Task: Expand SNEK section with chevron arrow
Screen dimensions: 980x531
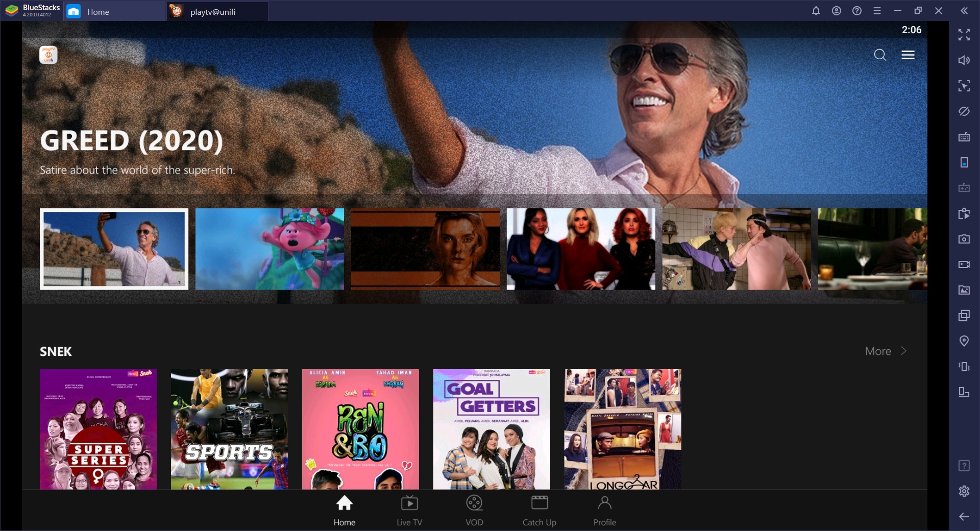Action: click(904, 351)
